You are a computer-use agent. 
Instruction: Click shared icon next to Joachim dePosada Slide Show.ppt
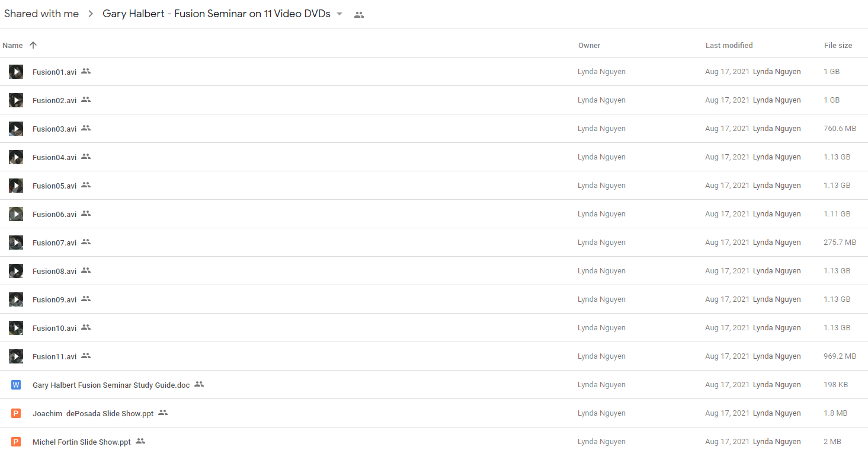click(x=163, y=413)
